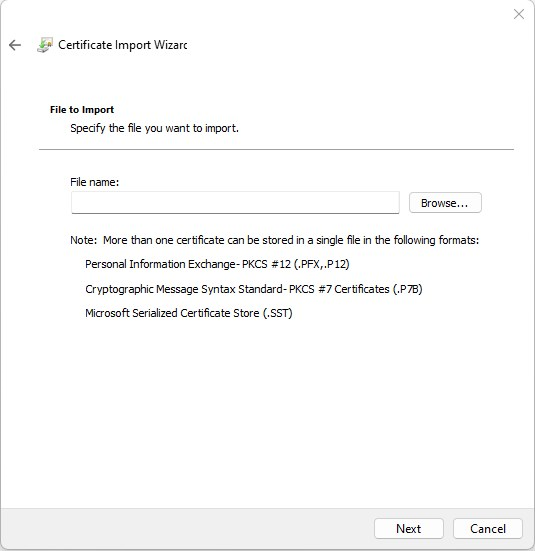
Task: Click the (.P7B) extension text
Action: [x=407, y=289]
